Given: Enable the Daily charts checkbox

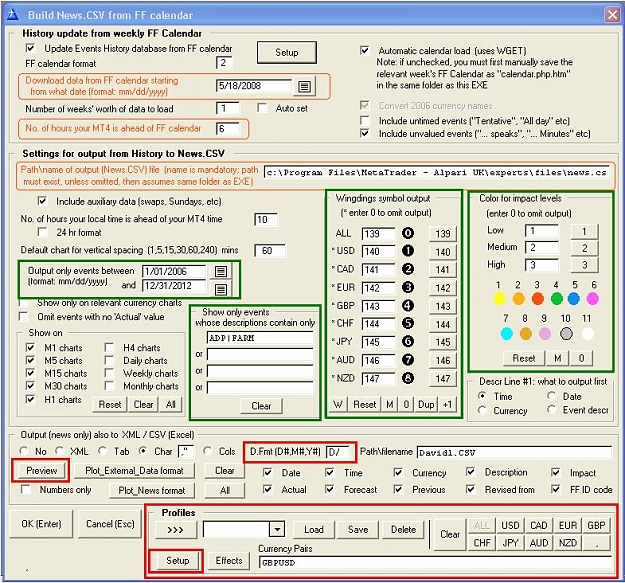Looking at the screenshot, I should point(109,360).
